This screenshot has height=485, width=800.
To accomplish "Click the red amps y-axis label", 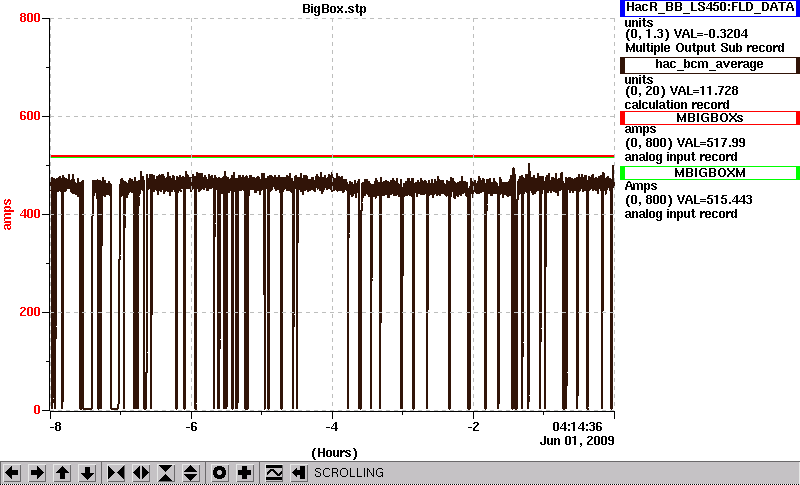I will (7, 215).
